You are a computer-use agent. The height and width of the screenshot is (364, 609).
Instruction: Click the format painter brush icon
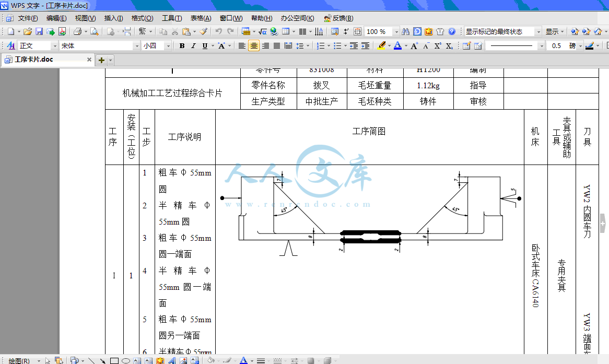coord(203,31)
